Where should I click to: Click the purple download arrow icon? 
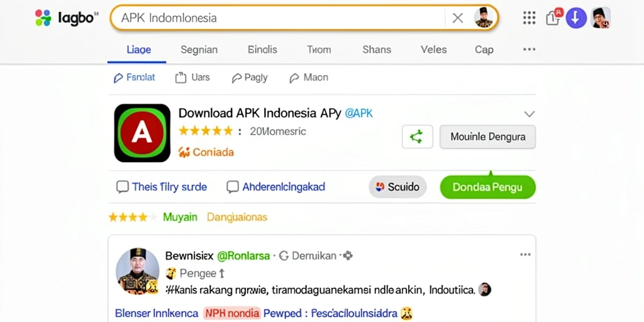click(x=576, y=18)
